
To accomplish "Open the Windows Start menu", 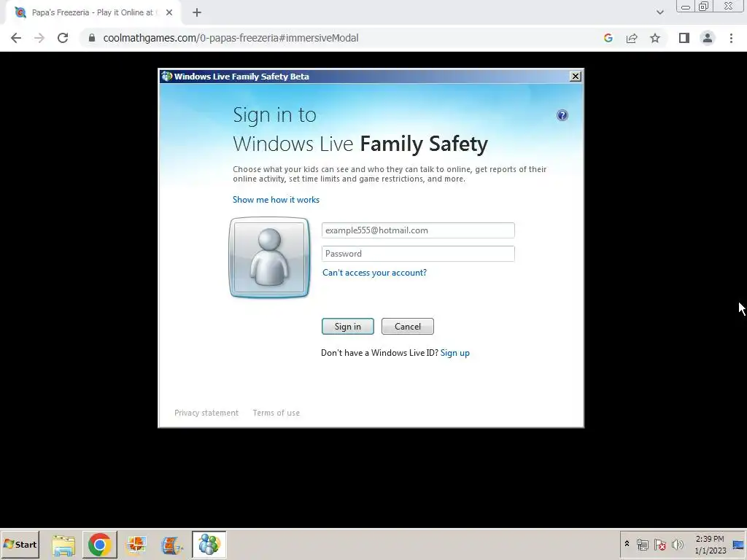I will click(x=20, y=544).
